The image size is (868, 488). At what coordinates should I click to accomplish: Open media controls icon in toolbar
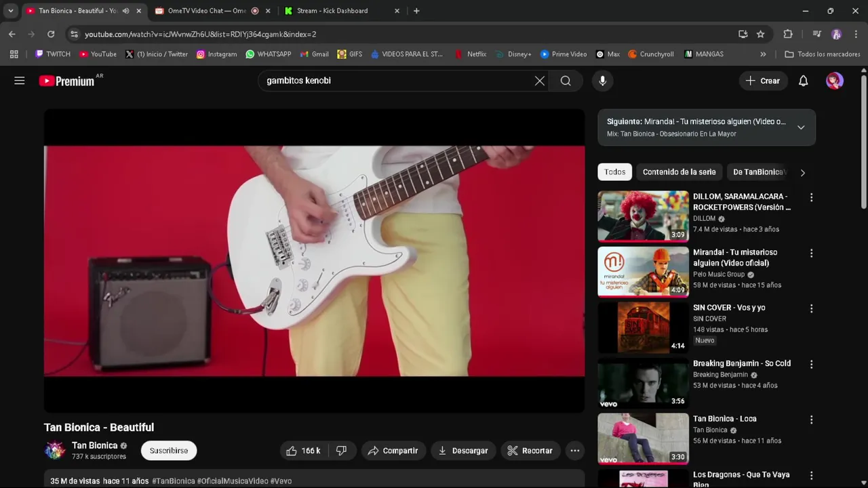click(816, 34)
